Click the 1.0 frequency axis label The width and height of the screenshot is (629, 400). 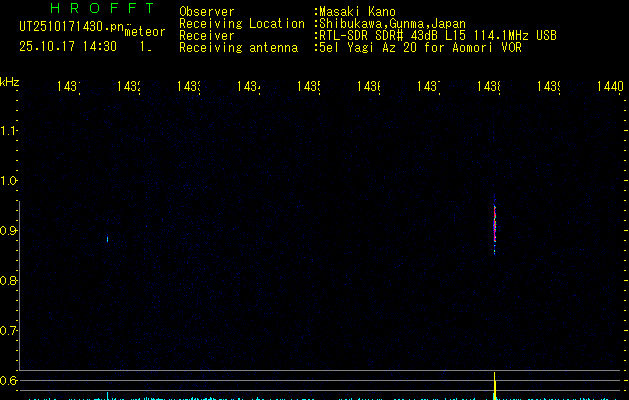coord(8,181)
